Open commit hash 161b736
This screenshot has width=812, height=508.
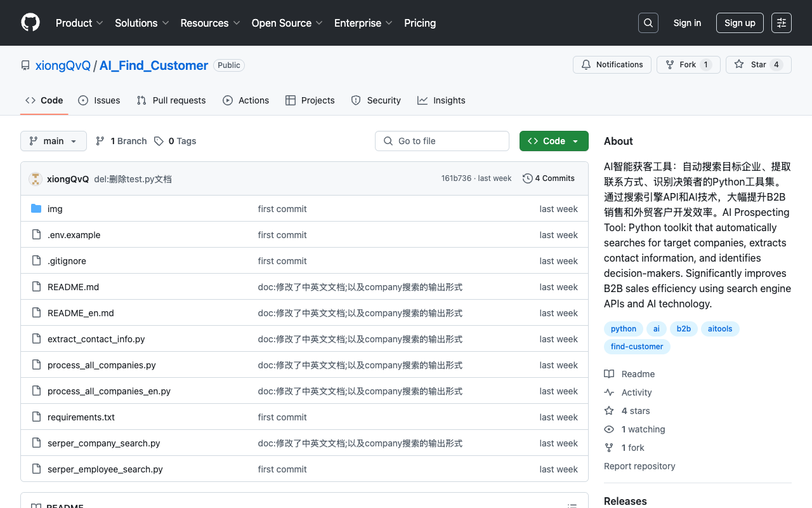click(x=456, y=178)
